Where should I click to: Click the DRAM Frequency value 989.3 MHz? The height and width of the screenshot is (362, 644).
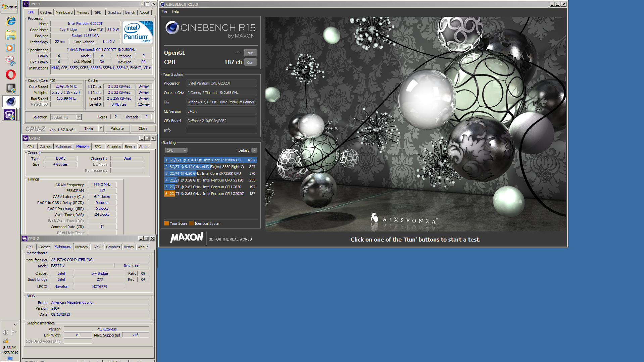(102, 185)
